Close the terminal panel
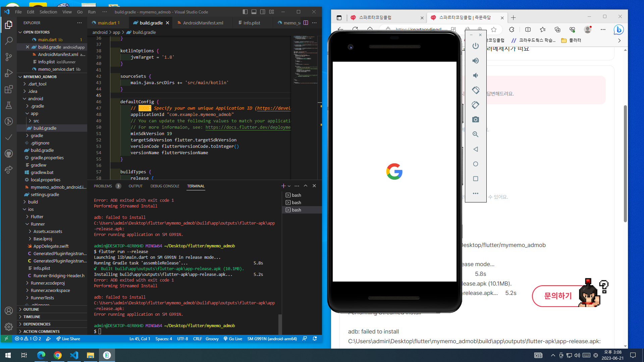 pyautogui.click(x=314, y=186)
